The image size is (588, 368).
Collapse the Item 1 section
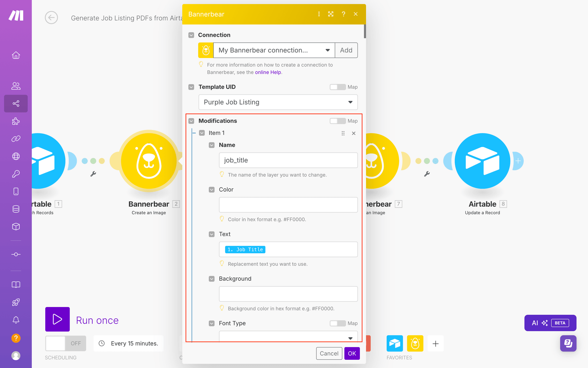202,133
